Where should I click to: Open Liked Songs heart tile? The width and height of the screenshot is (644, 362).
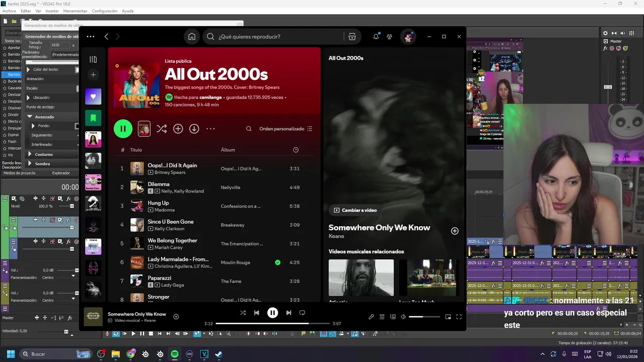point(93,97)
